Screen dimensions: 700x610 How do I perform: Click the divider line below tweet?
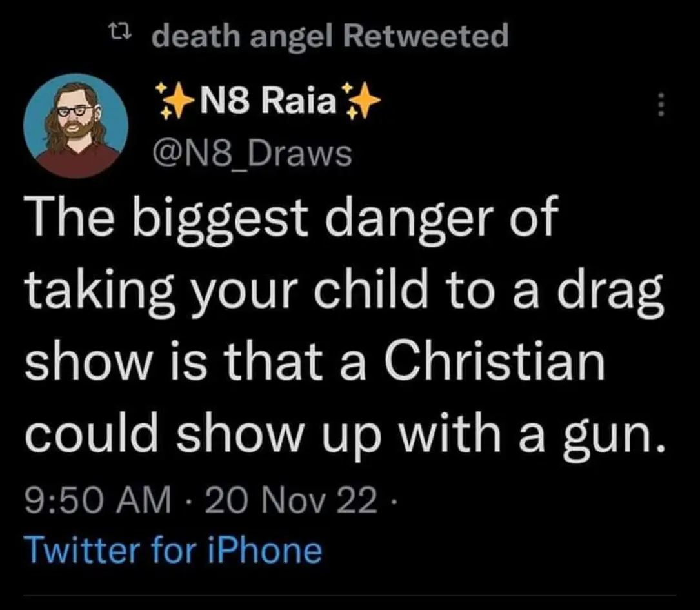coord(350,595)
